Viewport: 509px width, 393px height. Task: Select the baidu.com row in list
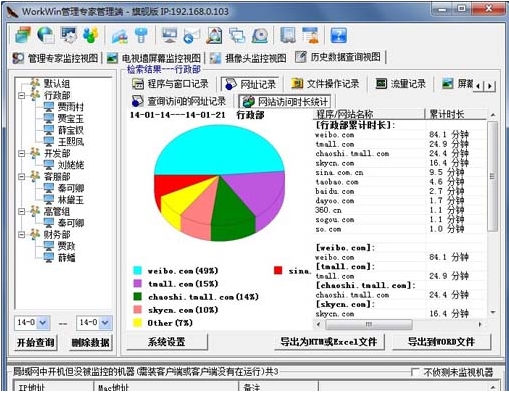[x=399, y=191]
